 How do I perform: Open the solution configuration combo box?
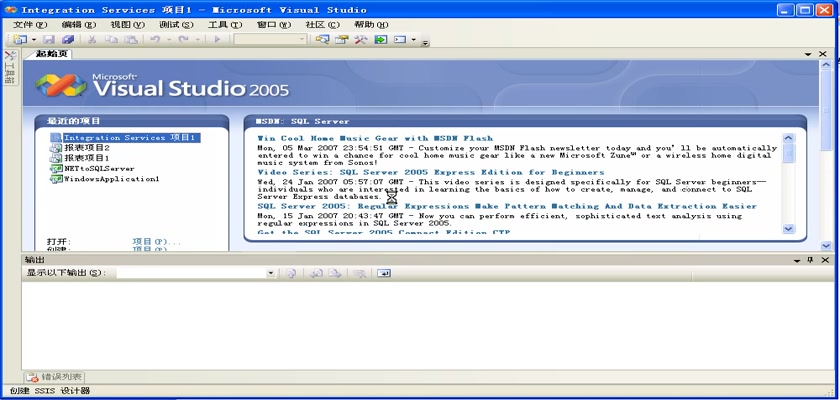pos(270,40)
